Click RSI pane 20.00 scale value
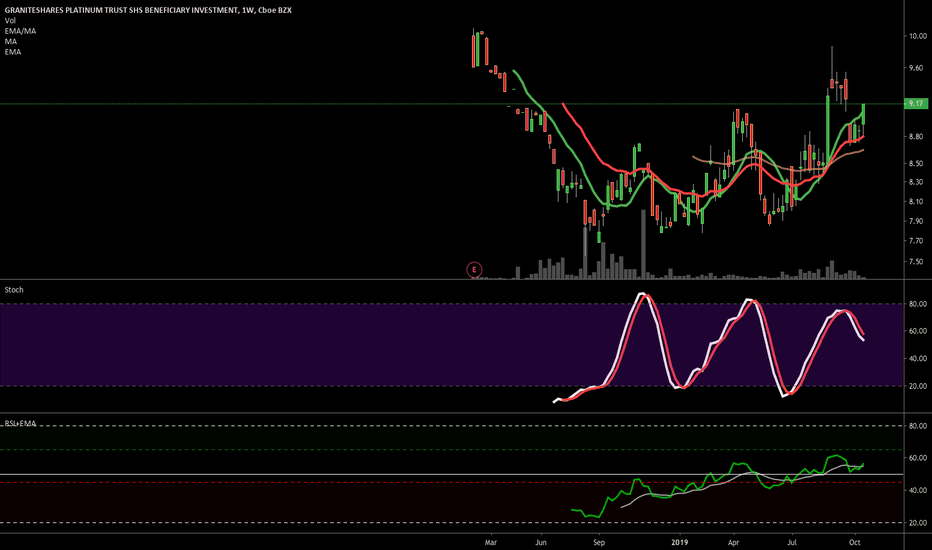932x550 pixels. [917, 523]
